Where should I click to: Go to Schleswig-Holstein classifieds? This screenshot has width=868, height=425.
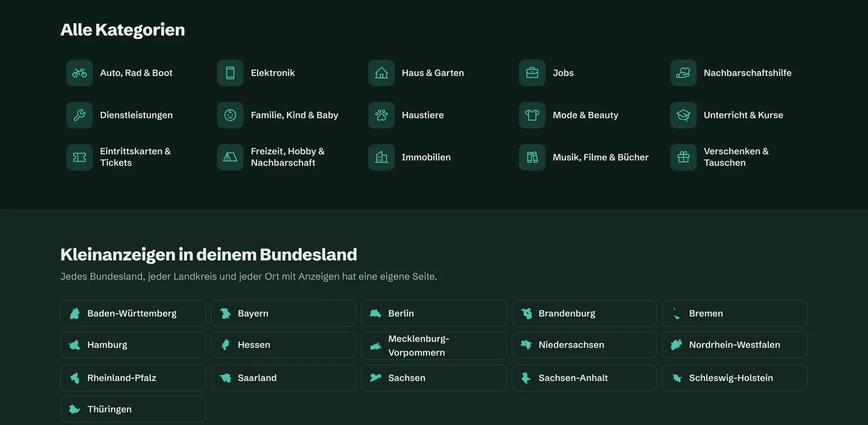coord(735,378)
